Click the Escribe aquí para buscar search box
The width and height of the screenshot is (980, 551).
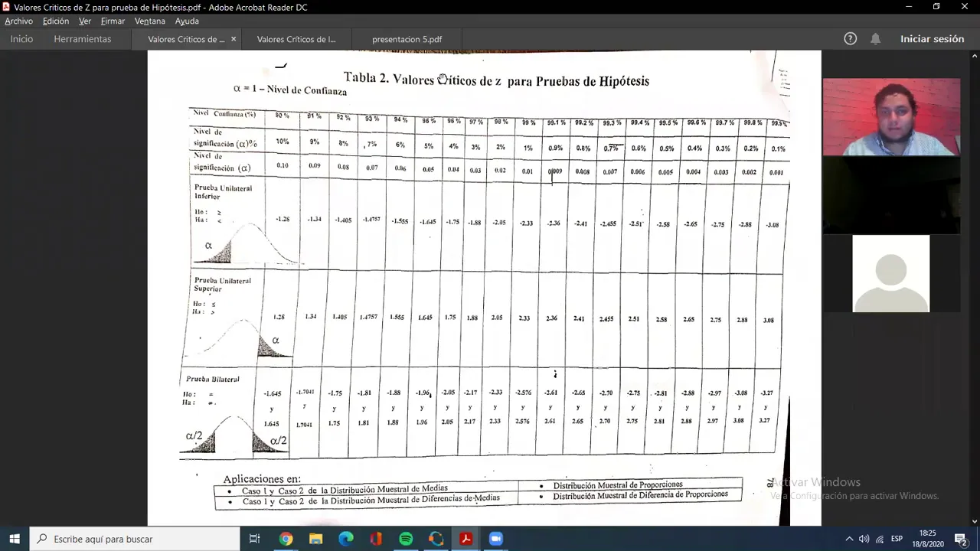134,539
